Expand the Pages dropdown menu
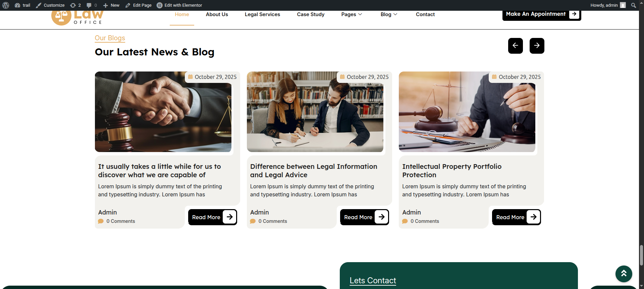Image resolution: width=644 pixels, height=289 pixels. click(x=352, y=14)
